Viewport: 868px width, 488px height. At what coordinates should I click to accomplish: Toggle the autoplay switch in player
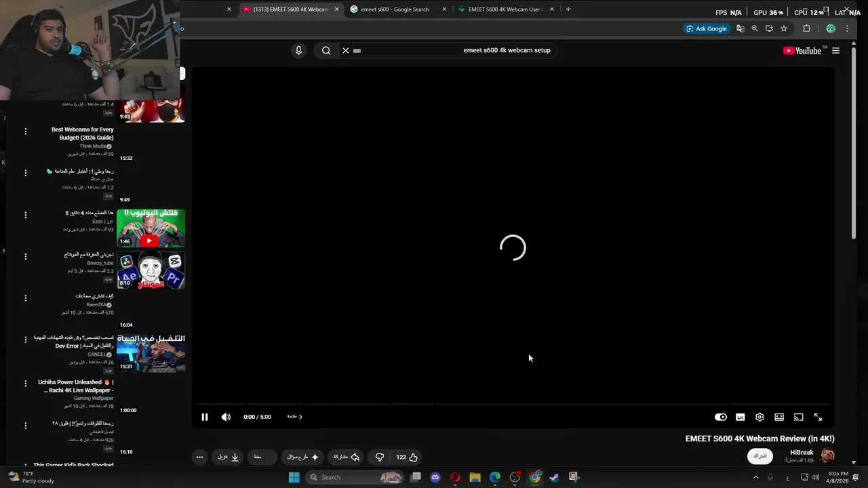(721, 417)
